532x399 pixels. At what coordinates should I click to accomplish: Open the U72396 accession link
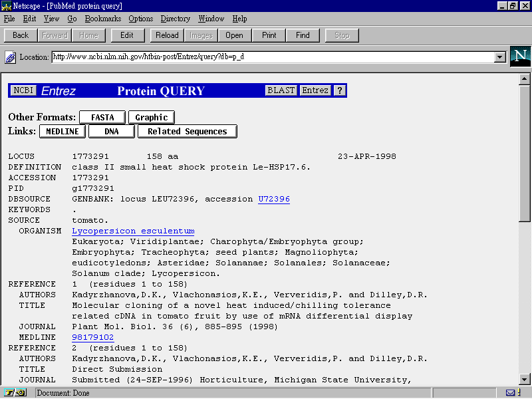[x=274, y=199]
